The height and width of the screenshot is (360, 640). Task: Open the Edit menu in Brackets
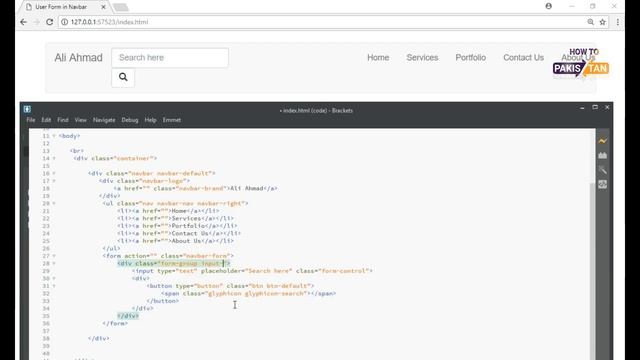(x=46, y=120)
